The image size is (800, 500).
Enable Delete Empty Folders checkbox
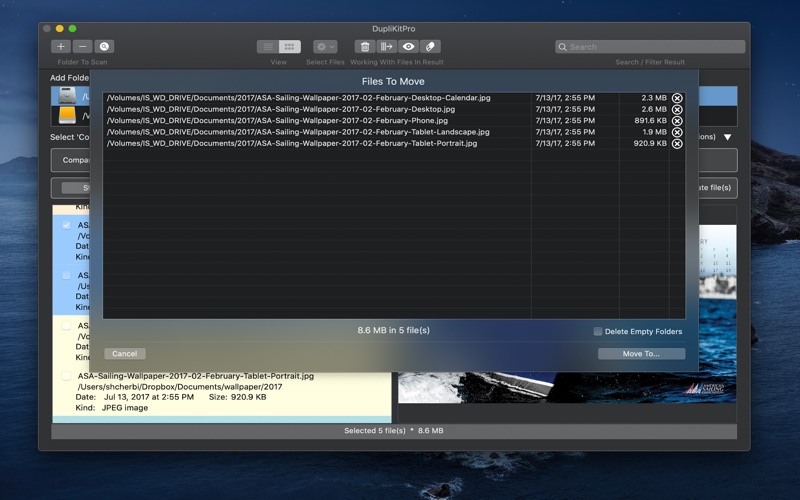pyautogui.click(x=598, y=332)
